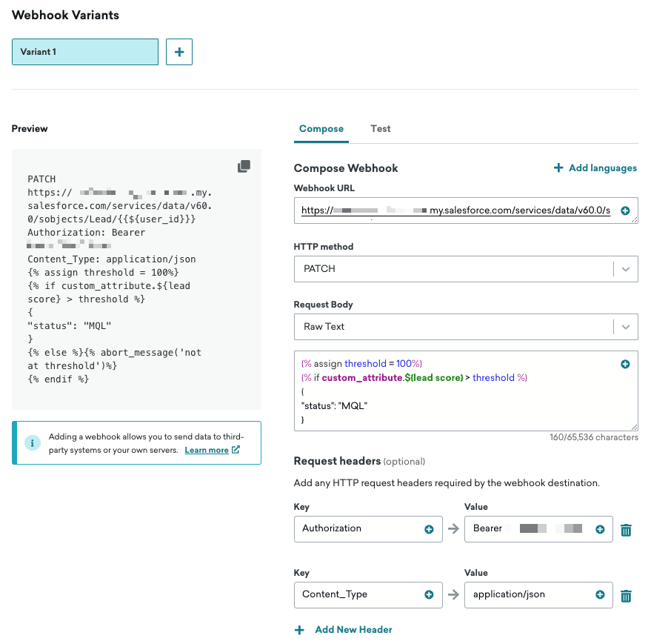The width and height of the screenshot is (651, 644).
Task: Open the Learn more link
Action: coord(207,450)
